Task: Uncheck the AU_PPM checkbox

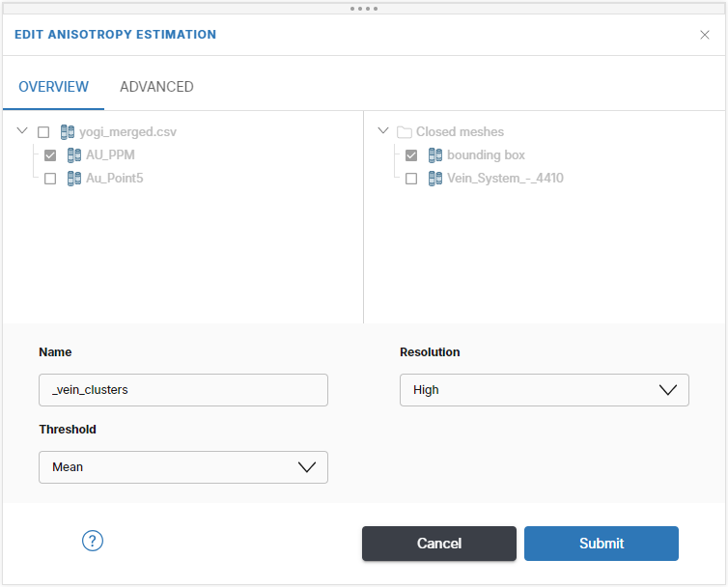Action: pos(50,155)
